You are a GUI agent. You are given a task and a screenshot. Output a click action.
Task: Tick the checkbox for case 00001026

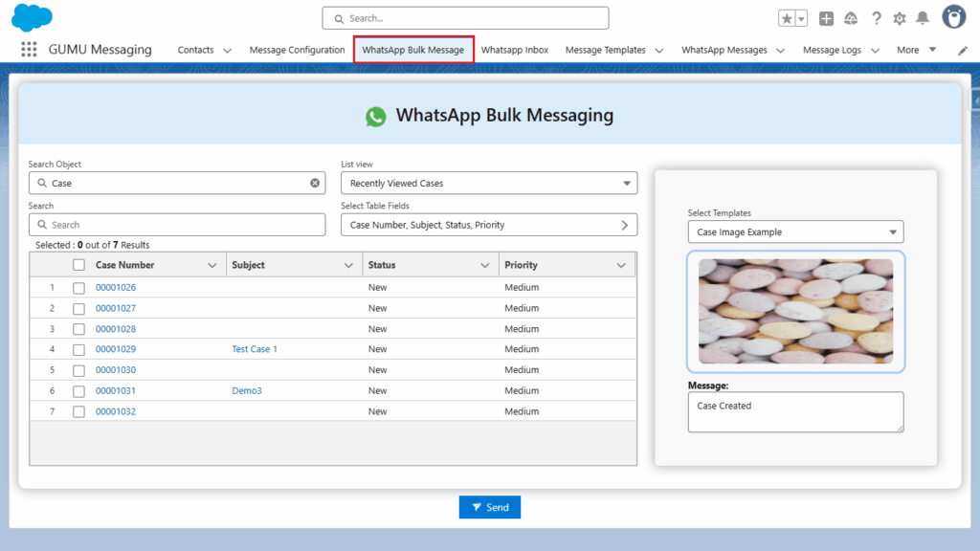coord(79,288)
